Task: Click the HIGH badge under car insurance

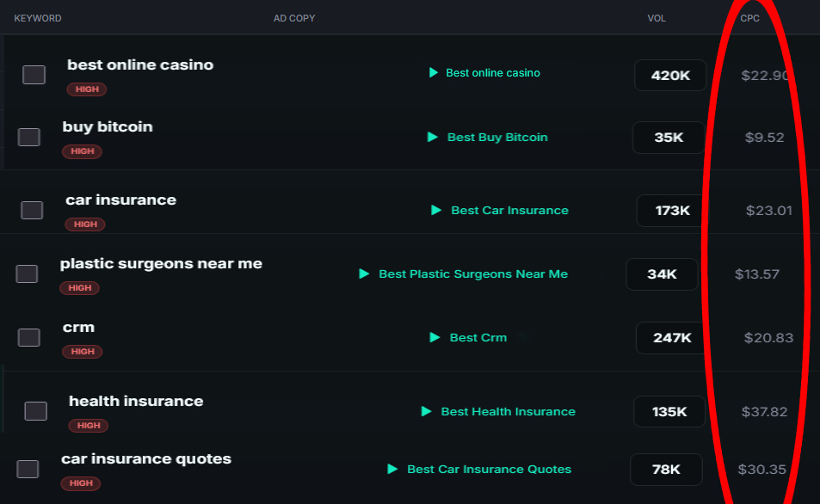Action: [85, 224]
